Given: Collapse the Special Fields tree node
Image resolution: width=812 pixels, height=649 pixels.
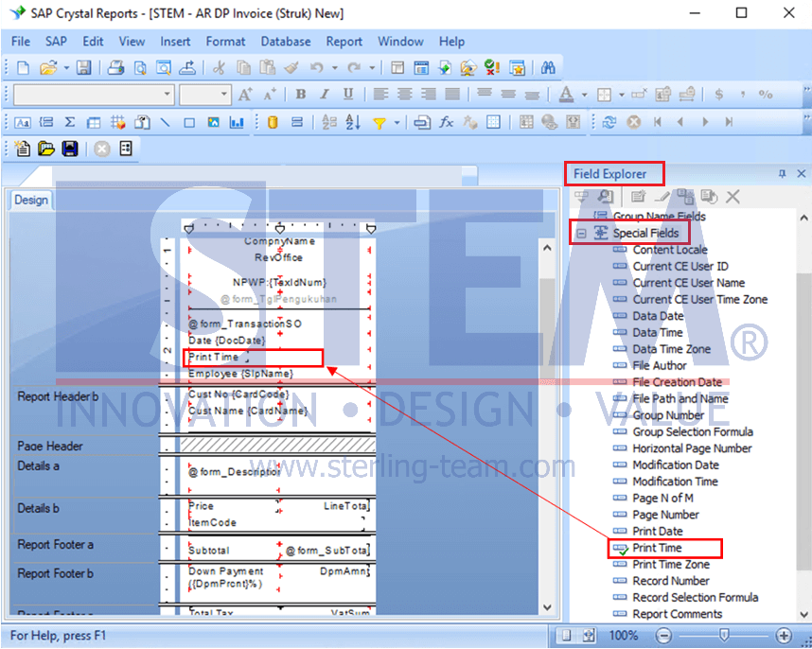Looking at the screenshot, I should (581, 234).
